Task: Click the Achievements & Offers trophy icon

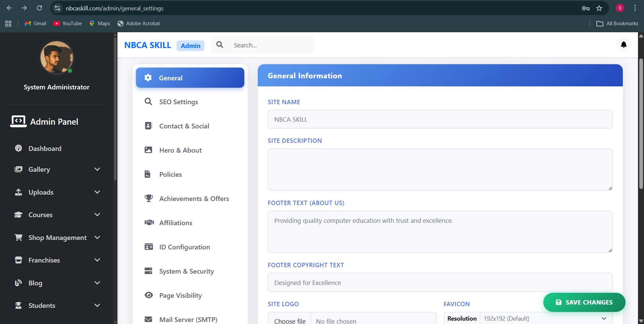Action: click(x=148, y=198)
